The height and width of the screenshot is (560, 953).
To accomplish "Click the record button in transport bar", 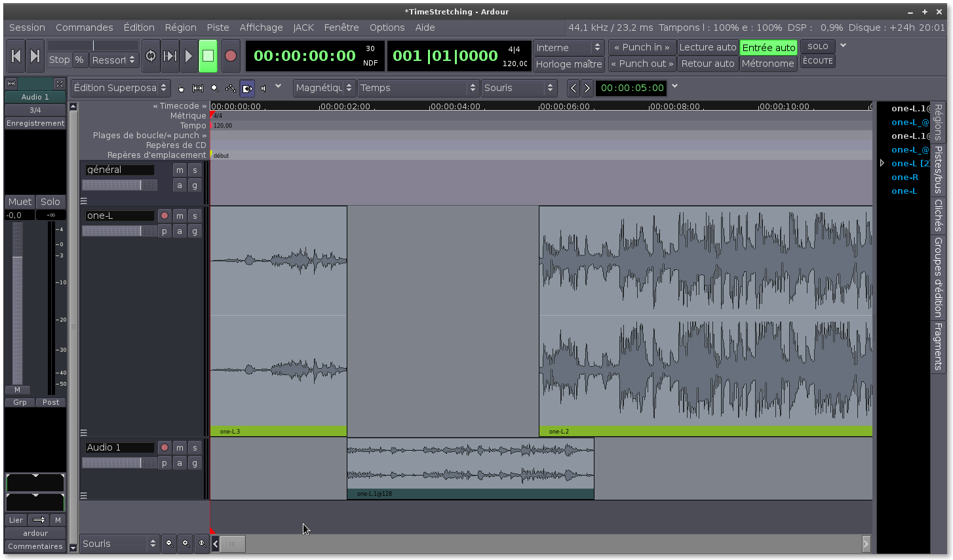I will pyautogui.click(x=230, y=56).
